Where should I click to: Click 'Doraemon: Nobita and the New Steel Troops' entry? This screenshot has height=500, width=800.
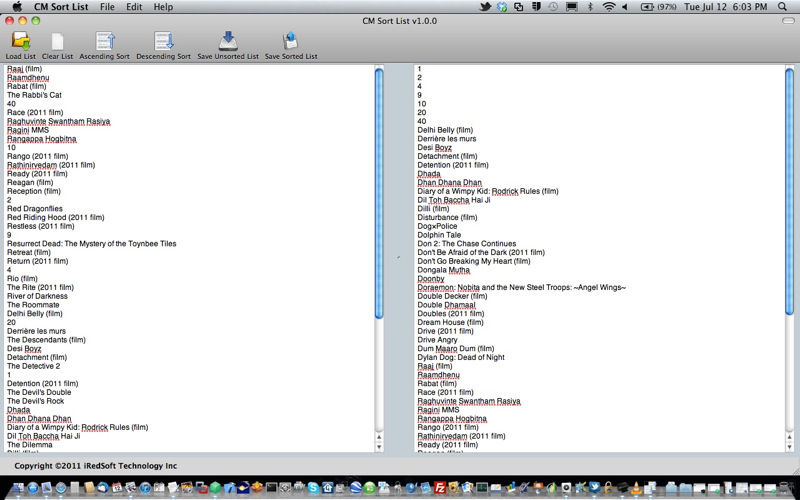tap(521, 287)
